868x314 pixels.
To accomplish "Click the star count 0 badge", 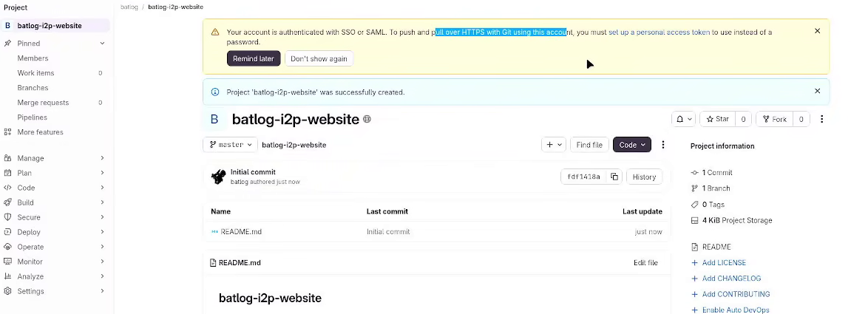I will coord(743,119).
